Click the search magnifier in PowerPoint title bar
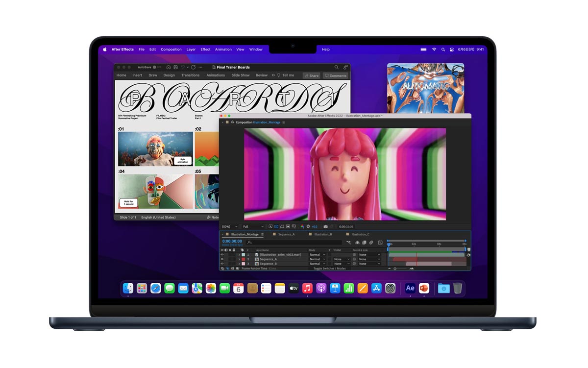The width and height of the screenshot is (588, 368). point(336,67)
